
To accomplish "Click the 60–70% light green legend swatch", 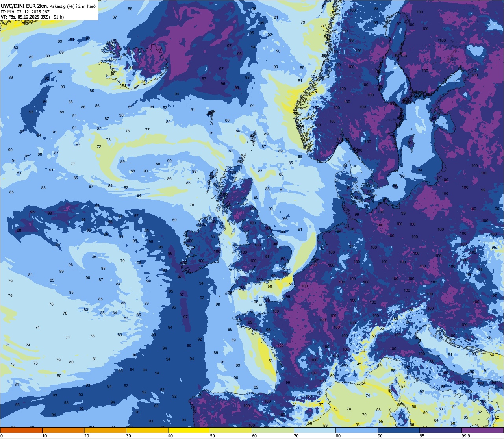I will [273, 430].
